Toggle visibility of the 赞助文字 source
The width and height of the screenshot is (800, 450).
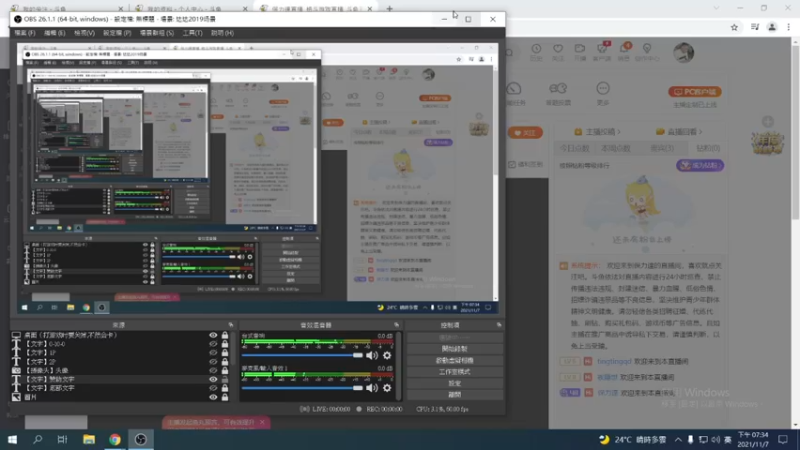[x=213, y=379]
